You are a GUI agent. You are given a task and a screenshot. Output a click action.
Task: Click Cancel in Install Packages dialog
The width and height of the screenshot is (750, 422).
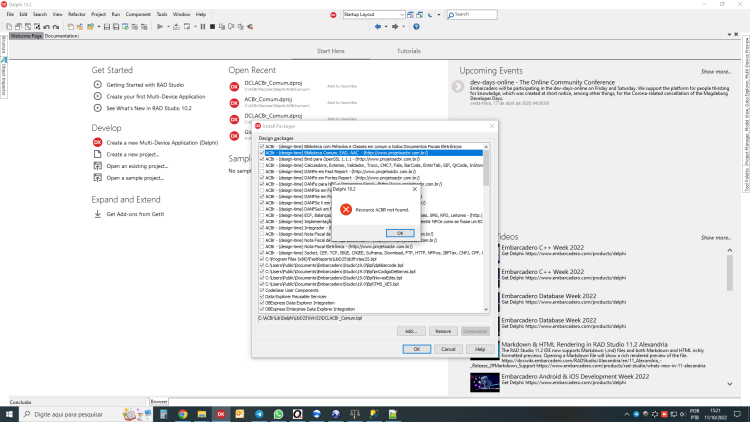tap(448, 349)
